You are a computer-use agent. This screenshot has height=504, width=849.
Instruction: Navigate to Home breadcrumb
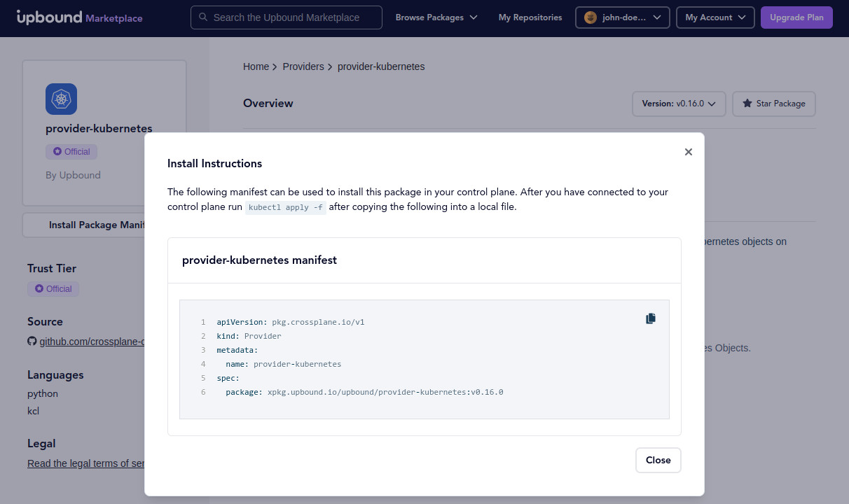pos(256,66)
